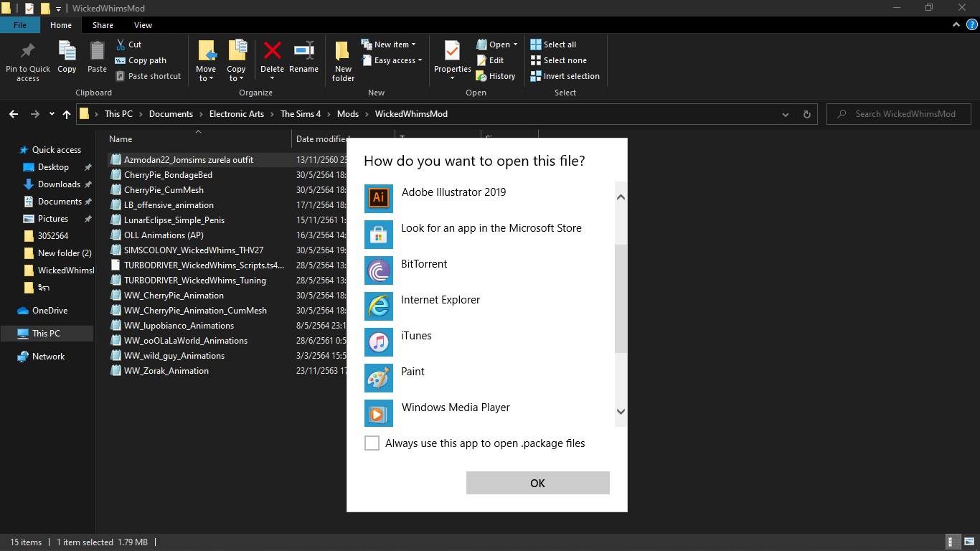
Task: Choose the Microsoft Store icon in dialog
Action: [x=379, y=235]
